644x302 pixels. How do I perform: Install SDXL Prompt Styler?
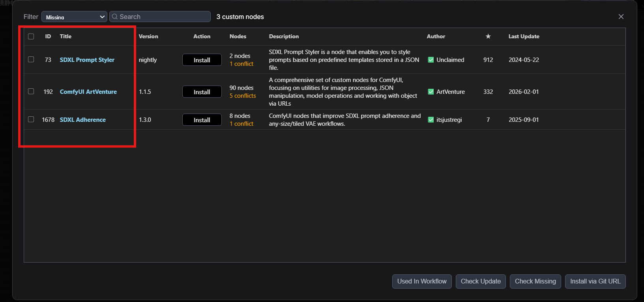[202, 60]
